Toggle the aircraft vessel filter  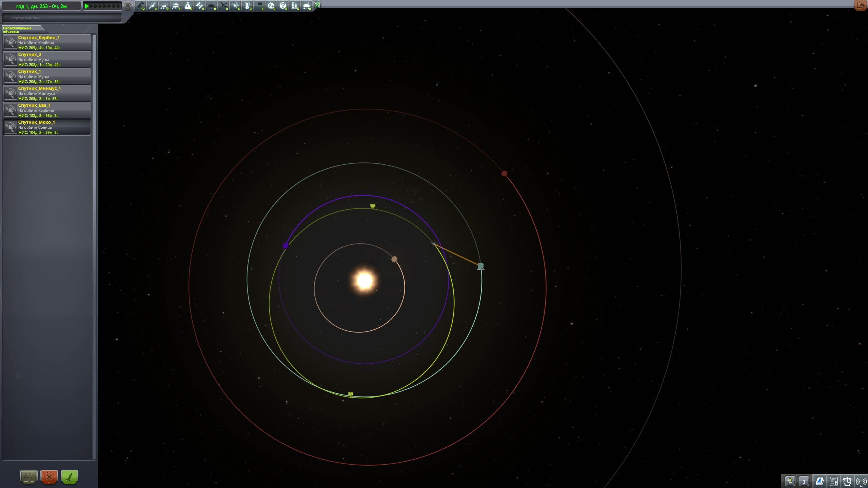[x=223, y=5]
